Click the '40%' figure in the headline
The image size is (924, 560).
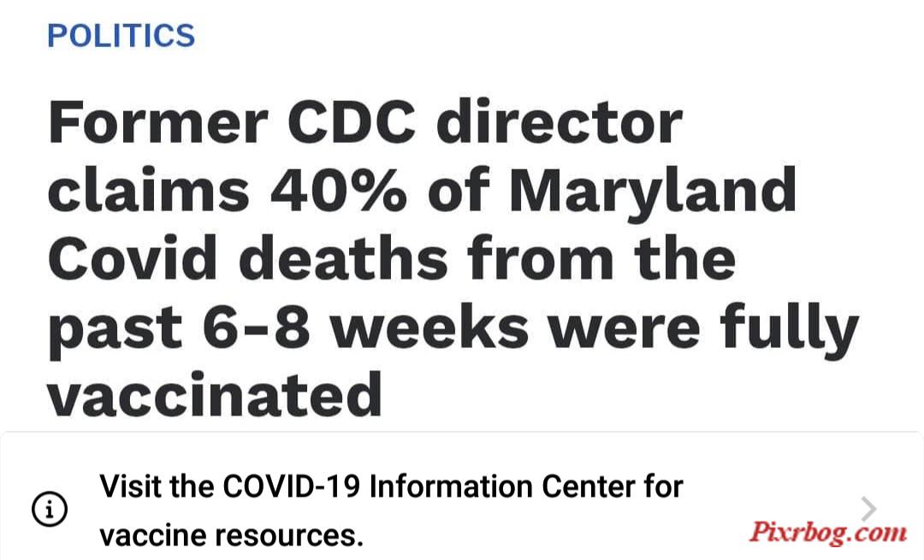[x=339, y=190]
